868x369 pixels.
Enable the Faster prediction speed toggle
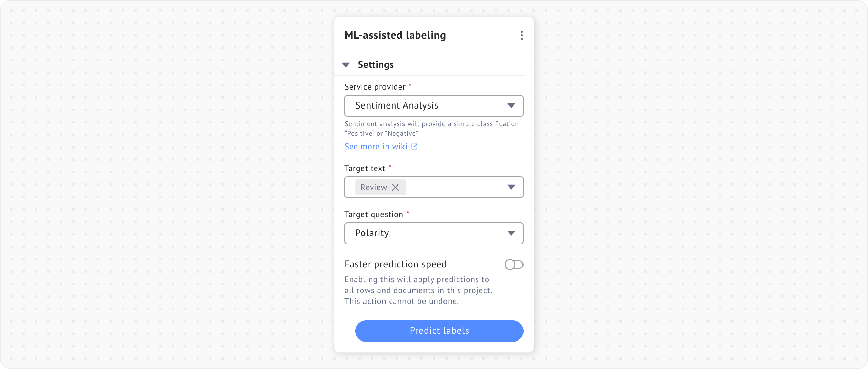(514, 264)
